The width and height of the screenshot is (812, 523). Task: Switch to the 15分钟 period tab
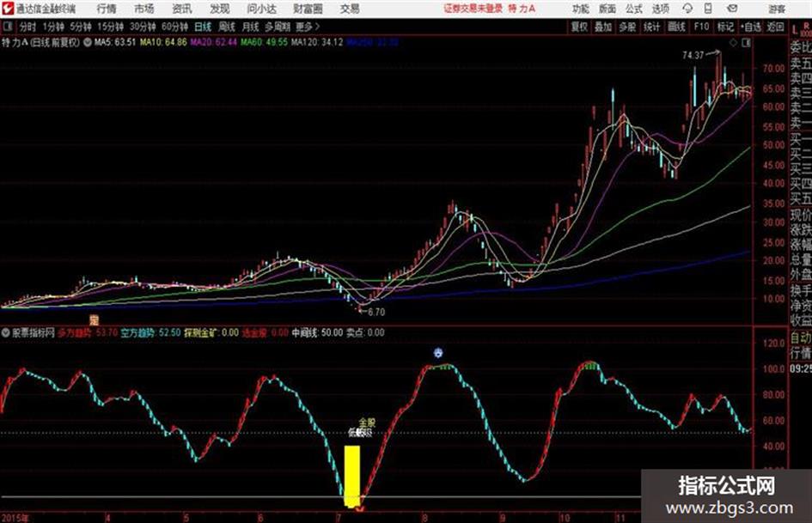tap(111, 27)
